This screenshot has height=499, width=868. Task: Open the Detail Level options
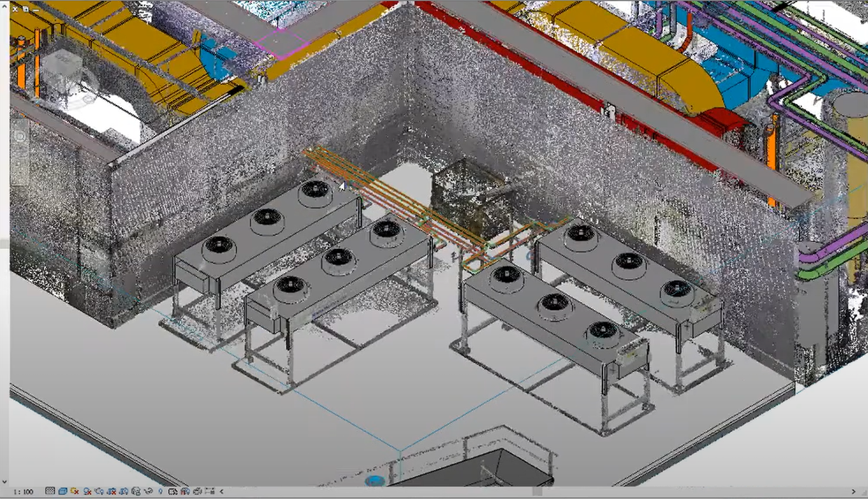[50, 491]
